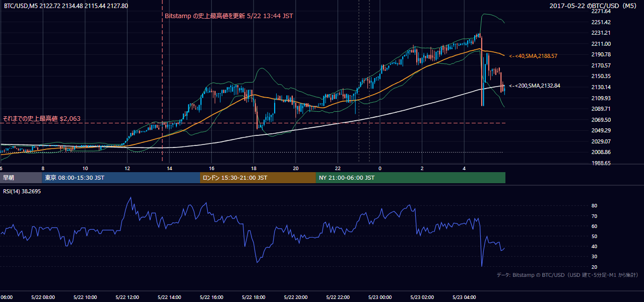The width and height of the screenshot is (644, 302).
Task: Select the NY 21:00-06:00 JST session bar
Action: [x=411, y=178]
